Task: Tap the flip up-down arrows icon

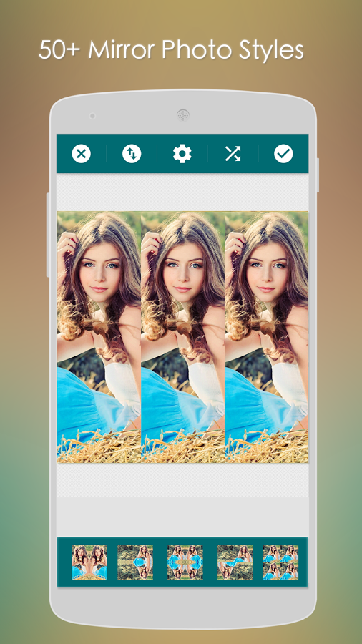Action: (x=132, y=154)
